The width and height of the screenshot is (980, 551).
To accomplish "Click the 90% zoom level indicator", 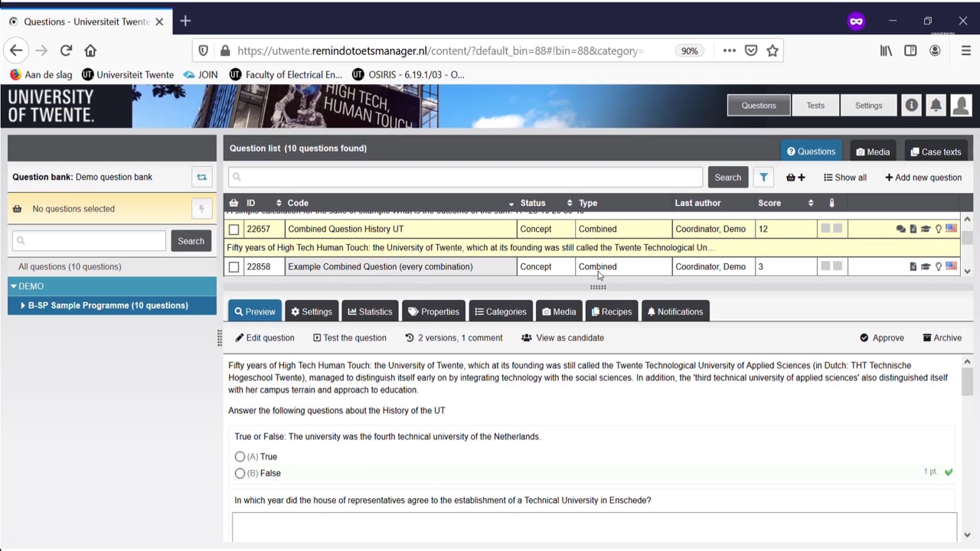I will pos(689,51).
